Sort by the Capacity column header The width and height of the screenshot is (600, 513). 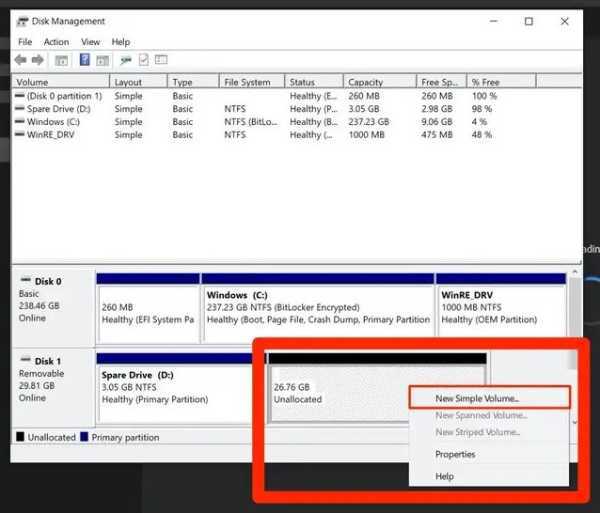tap(380, 82)
